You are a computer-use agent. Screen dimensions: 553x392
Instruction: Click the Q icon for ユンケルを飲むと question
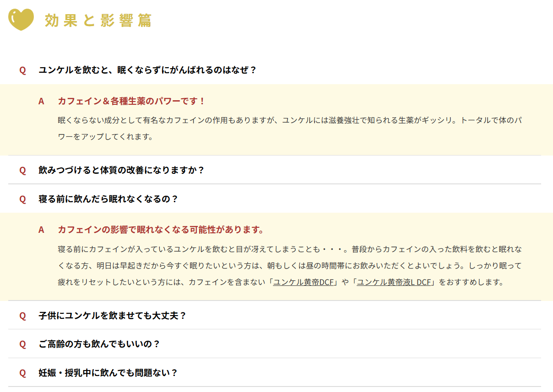[22, 70]
